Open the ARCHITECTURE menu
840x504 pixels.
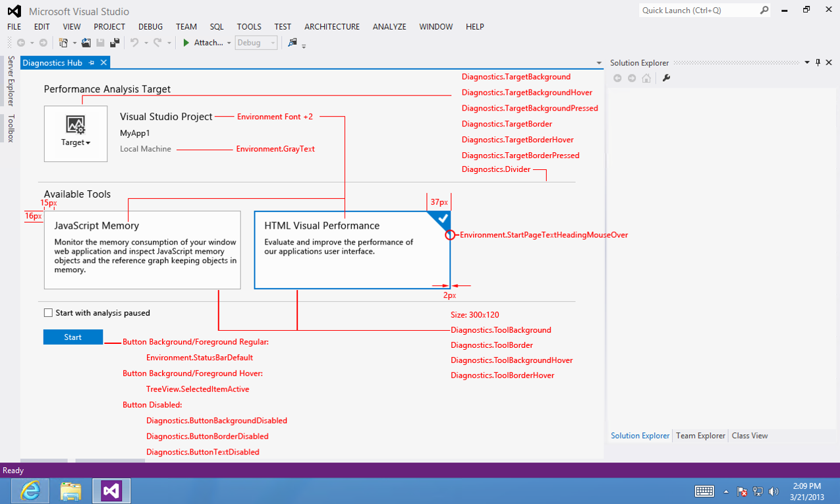(x=332, y=27)
